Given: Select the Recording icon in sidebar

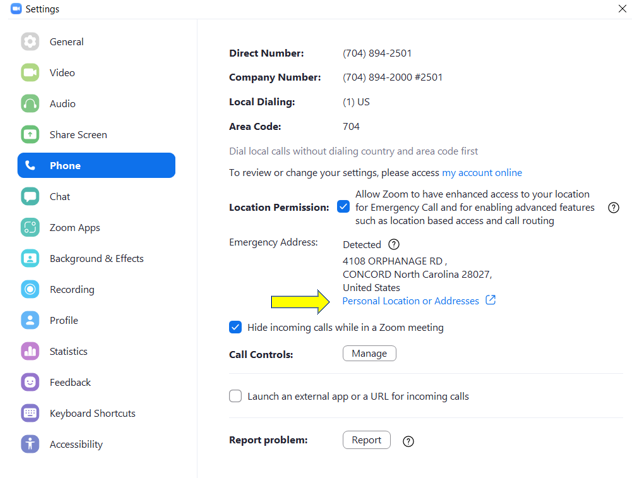Looking at the screenshot, I should (x=30, y=290).
